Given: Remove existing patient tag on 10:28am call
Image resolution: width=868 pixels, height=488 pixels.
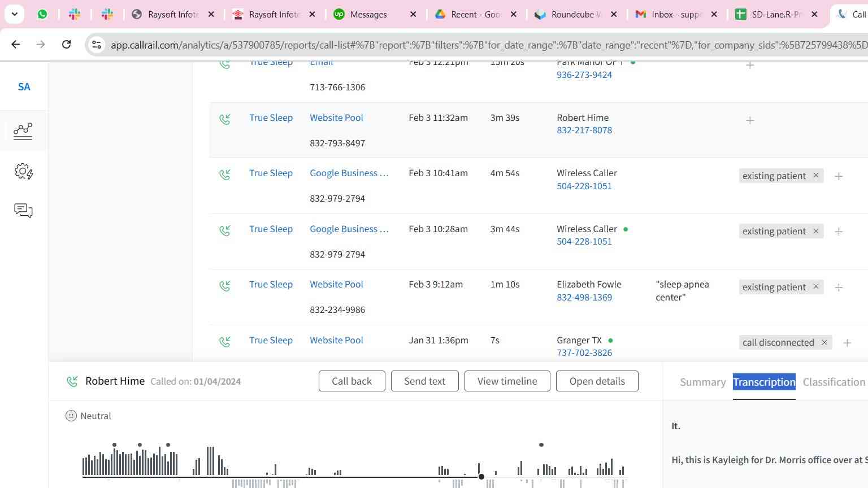Looking at the screenshot, I should 816,231.
